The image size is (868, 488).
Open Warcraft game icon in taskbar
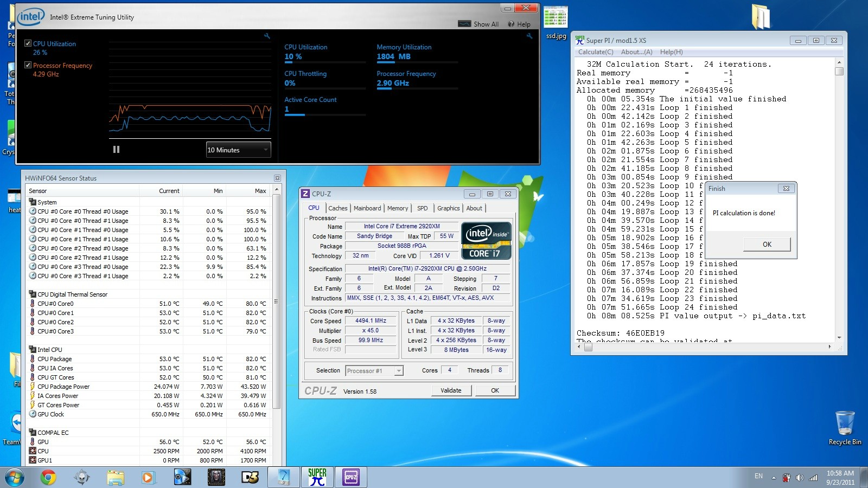coord(216,477)
